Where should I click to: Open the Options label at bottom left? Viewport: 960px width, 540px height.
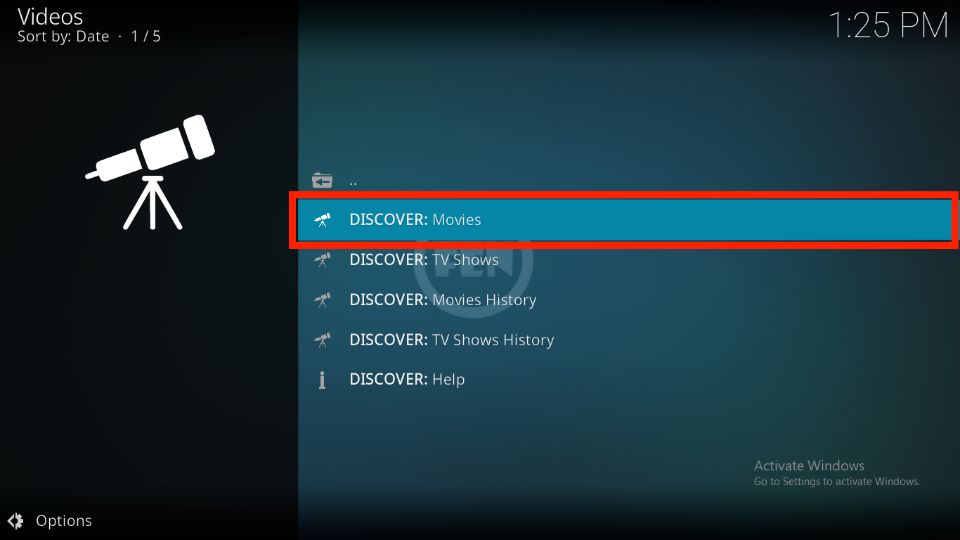pyautogui.click(x=64, y=521)
